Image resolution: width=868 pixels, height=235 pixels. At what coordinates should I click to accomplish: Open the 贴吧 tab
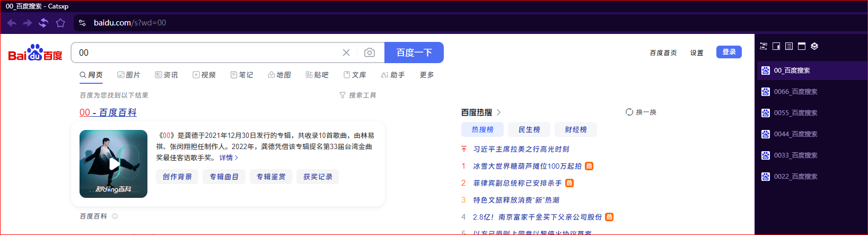click(x=317, y=75)
